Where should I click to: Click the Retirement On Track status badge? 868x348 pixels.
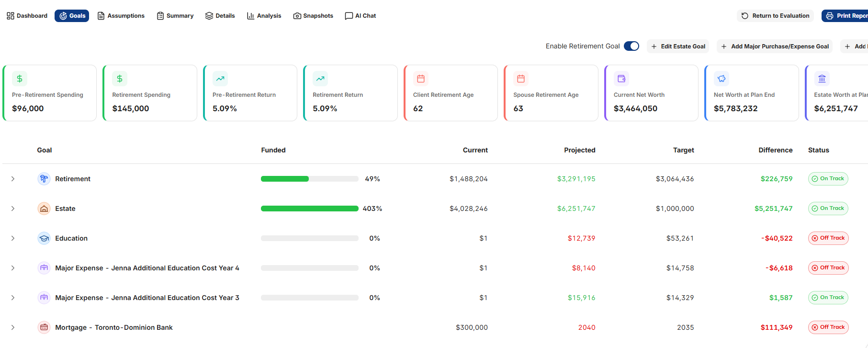[x=828, y=179]
